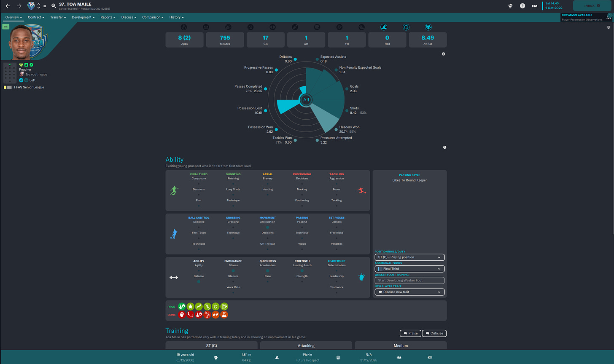Viewport: 614px width, 364px height.
Task: Open the History menu
Action: (x=177, y=17)
